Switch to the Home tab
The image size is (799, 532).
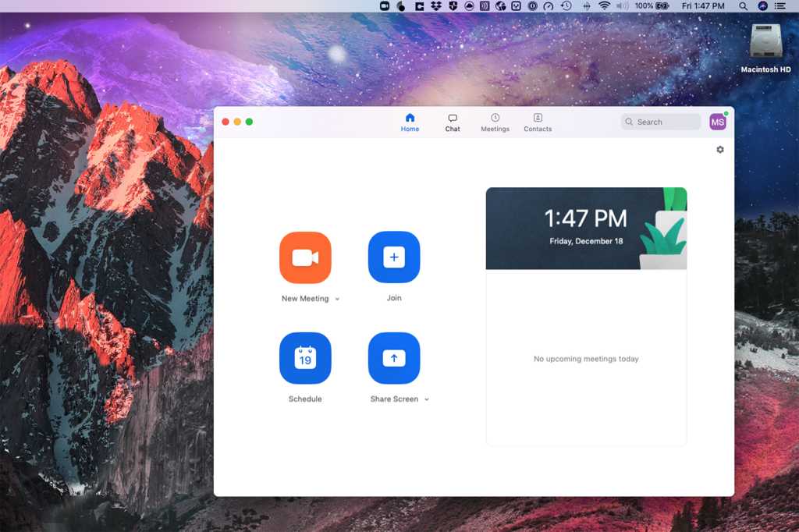(x=410, y=122)
